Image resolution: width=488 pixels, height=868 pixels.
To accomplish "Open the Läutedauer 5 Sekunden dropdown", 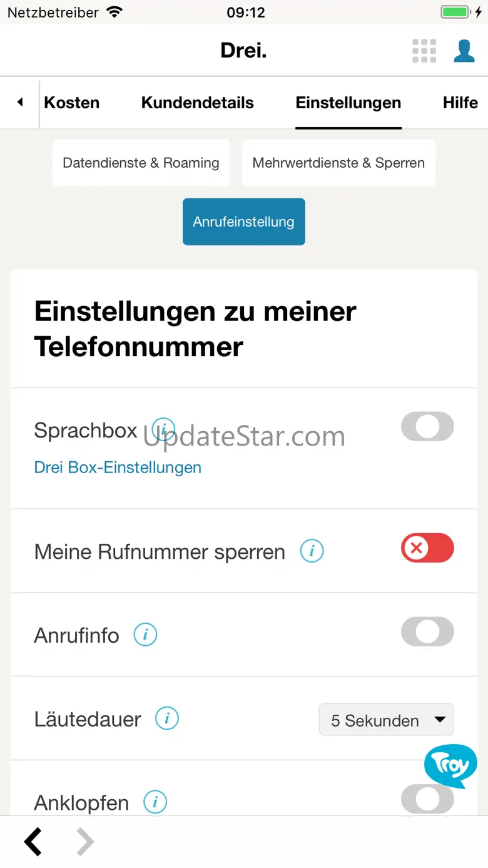I will coord(386,720).
